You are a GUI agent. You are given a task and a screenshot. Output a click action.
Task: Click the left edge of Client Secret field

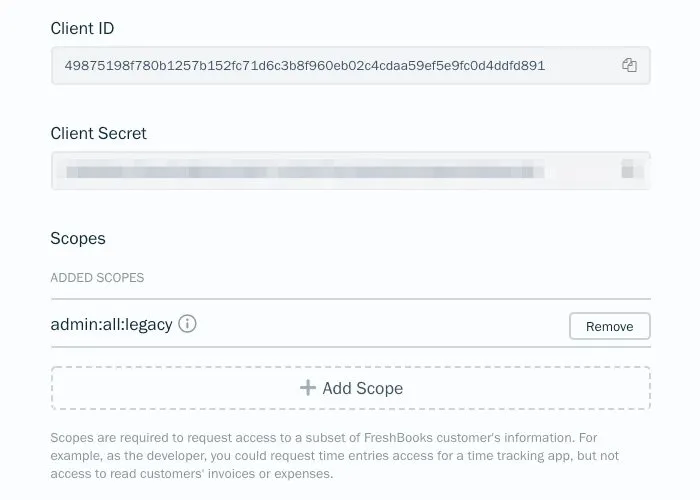pos(58,171)
